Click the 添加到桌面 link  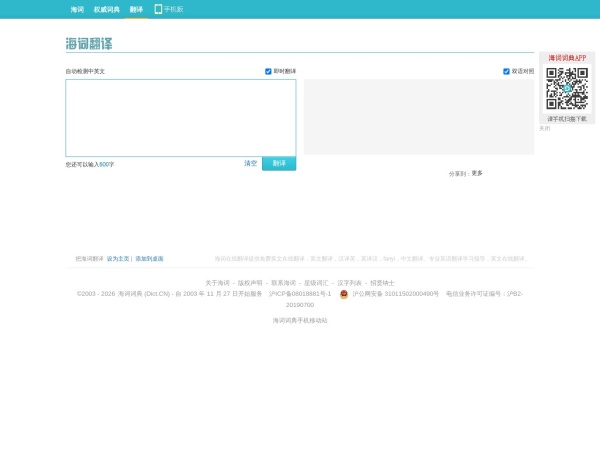149,258
